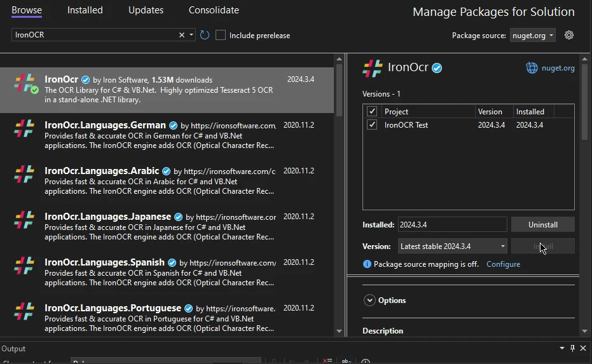Toggle the select-all projects checkbox
Screen dimensions: 592x364
click(372, 111)
